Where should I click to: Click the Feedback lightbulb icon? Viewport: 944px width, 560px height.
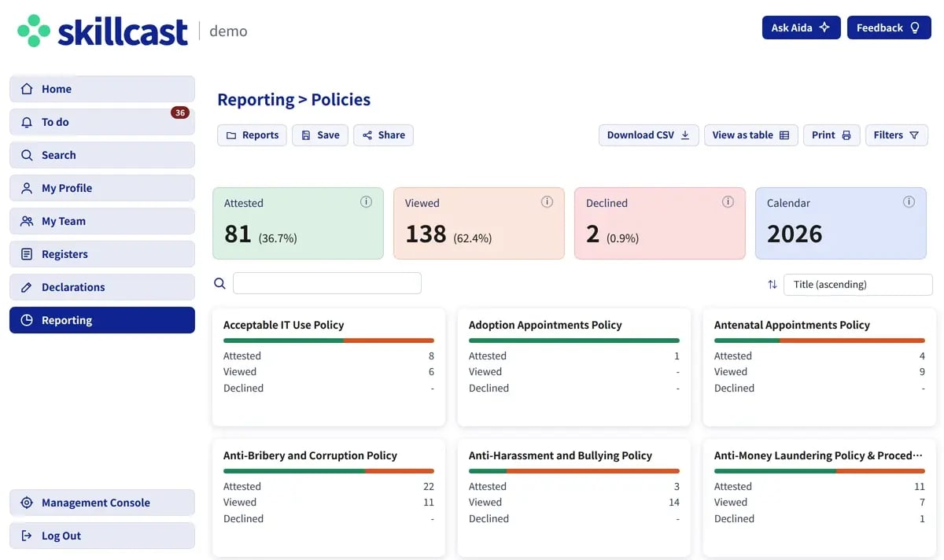(915, 28)
